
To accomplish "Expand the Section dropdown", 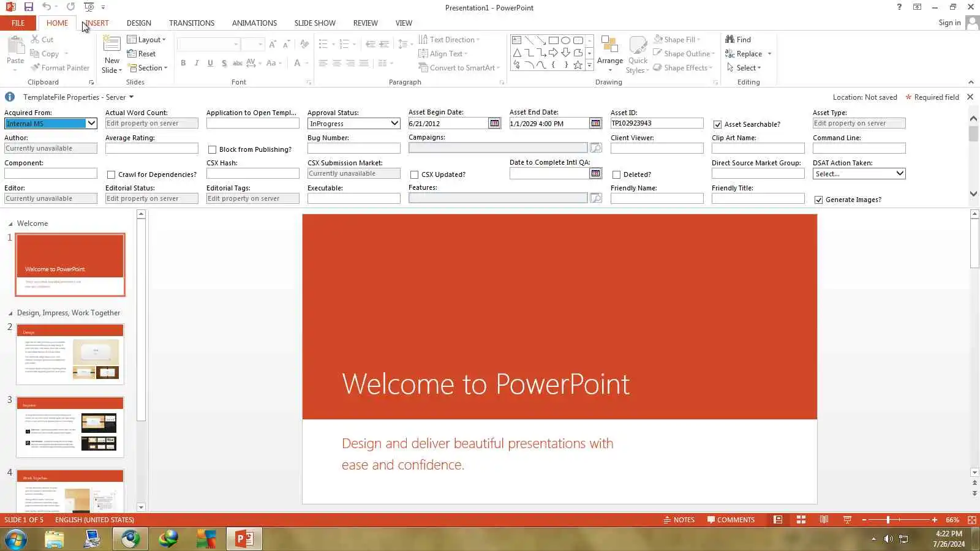I will pyautogui.click(x=147, y=67).
